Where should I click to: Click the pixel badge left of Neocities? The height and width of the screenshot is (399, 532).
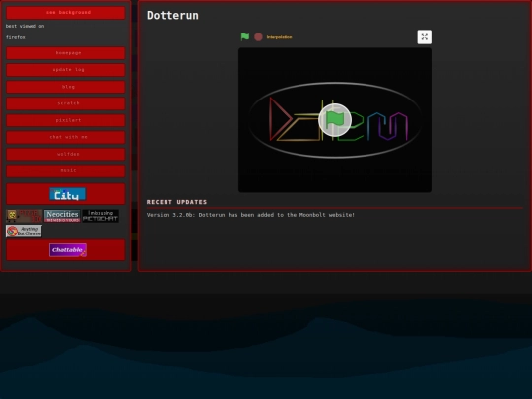24,216
